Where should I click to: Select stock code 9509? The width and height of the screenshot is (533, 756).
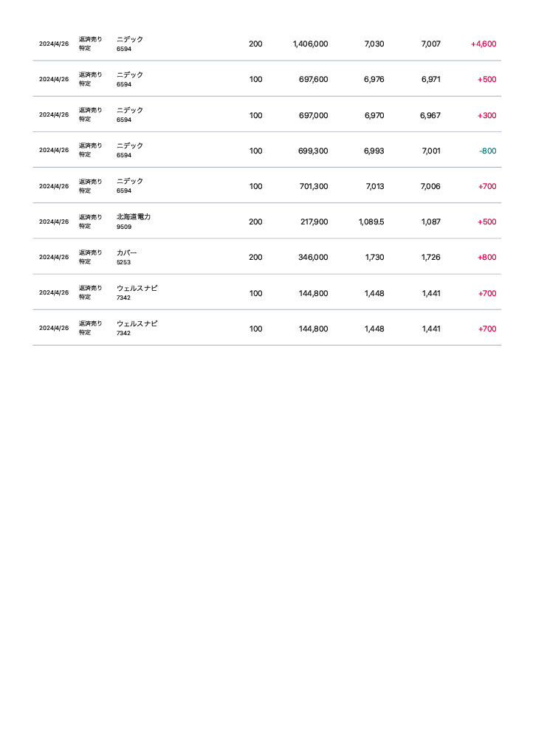124,227
